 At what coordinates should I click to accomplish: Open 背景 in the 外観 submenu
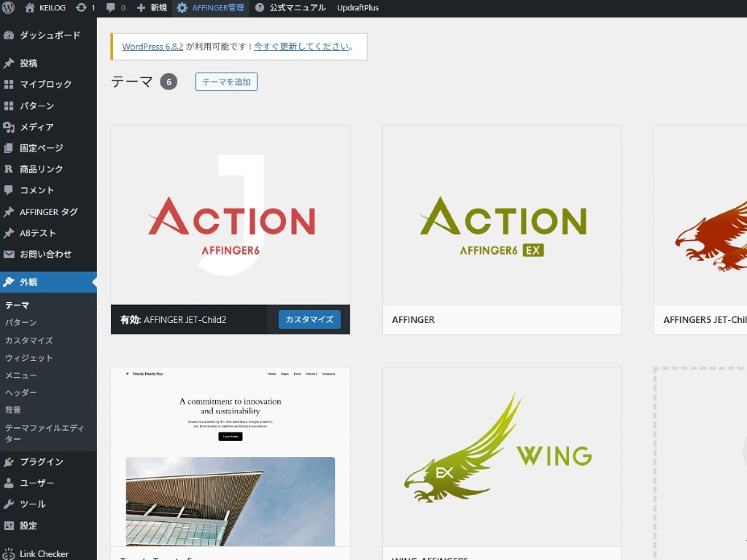(13, 410)
